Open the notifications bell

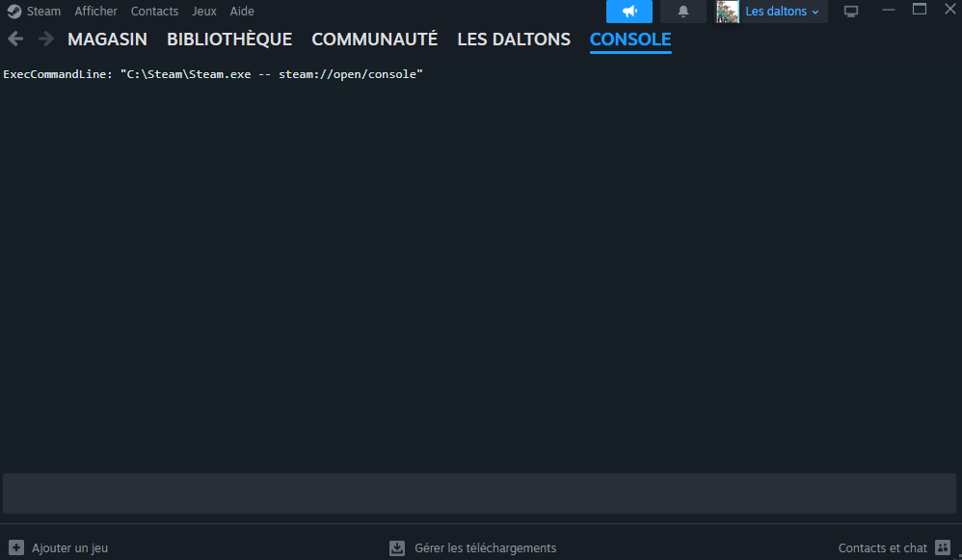coord(682,12)
